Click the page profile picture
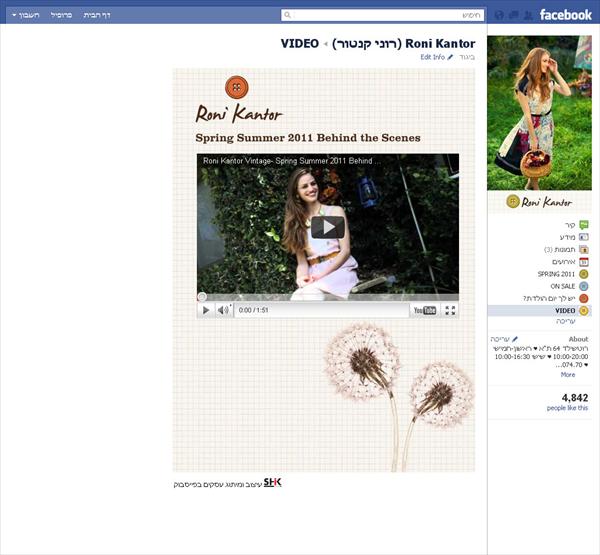Image resolution: width=600 pixels, height=555 pixels. [540, 113]
